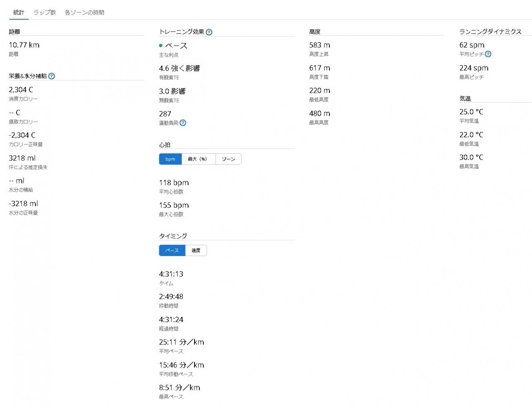Switch to the ラップ数 tab

[x=44, y=12]
